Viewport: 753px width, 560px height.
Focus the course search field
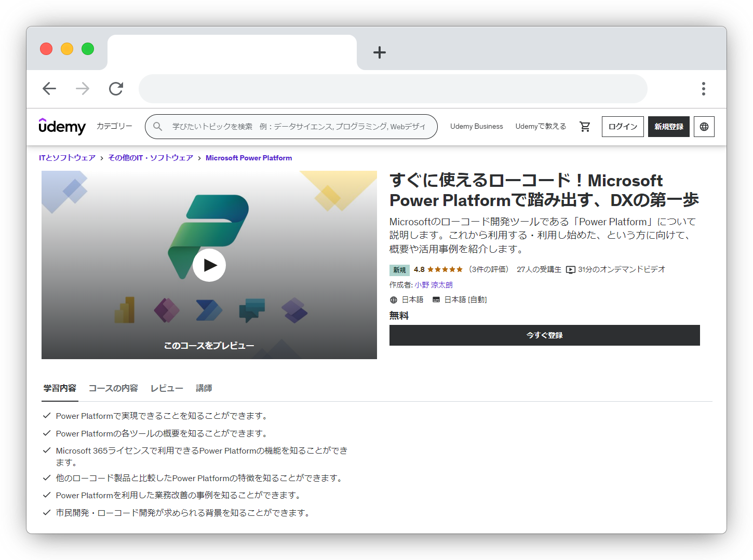click(291, 127)
